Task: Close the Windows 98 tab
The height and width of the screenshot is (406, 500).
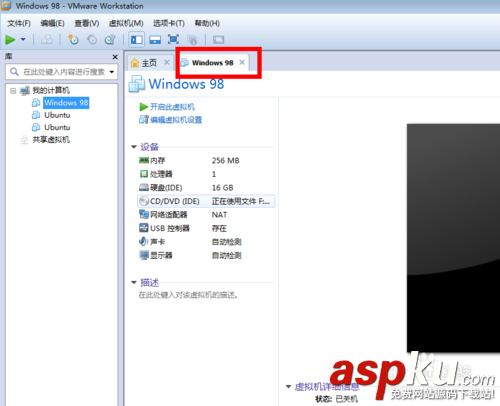Action: pyautogui.click(x=242, y=62)
